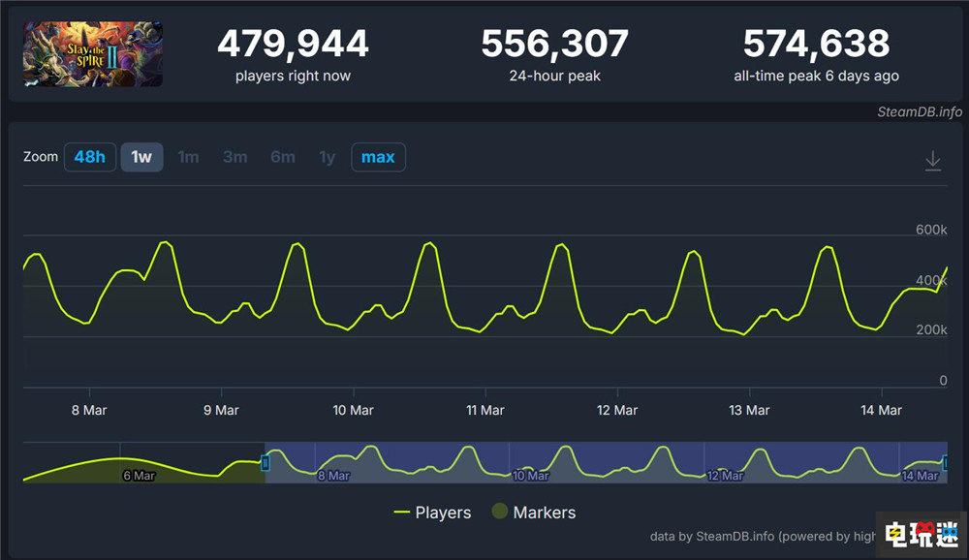Toggle the Markers series visibility
The height and width of the screenshot is (560, 969).
(544, 513)
